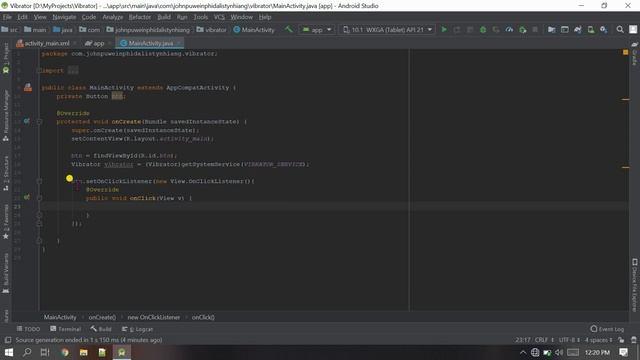Expand the folded import statements

pyautogui.click(x=73, y=71)
